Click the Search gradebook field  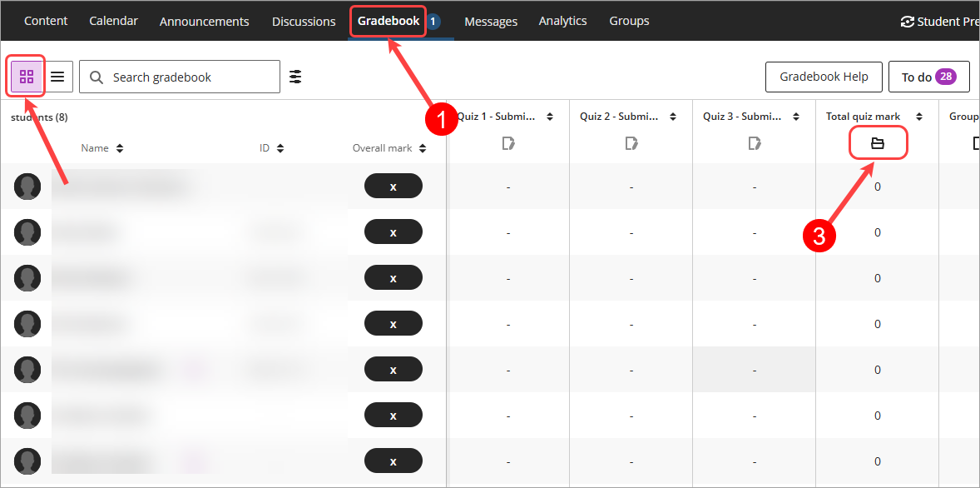click(180, 77)
